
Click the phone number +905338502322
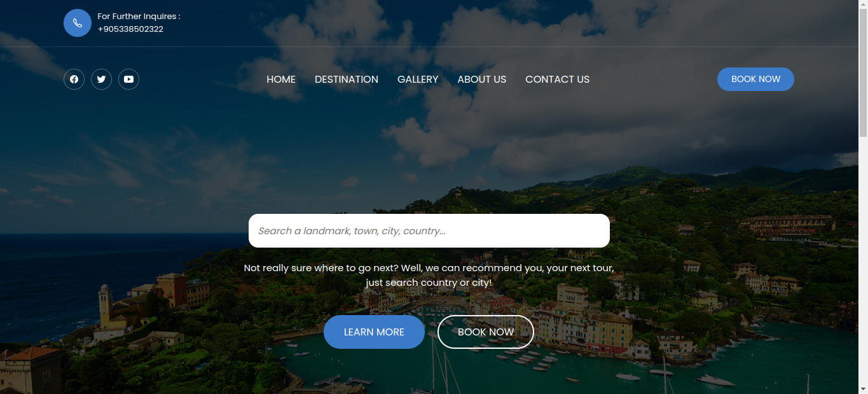click(130, 29)
